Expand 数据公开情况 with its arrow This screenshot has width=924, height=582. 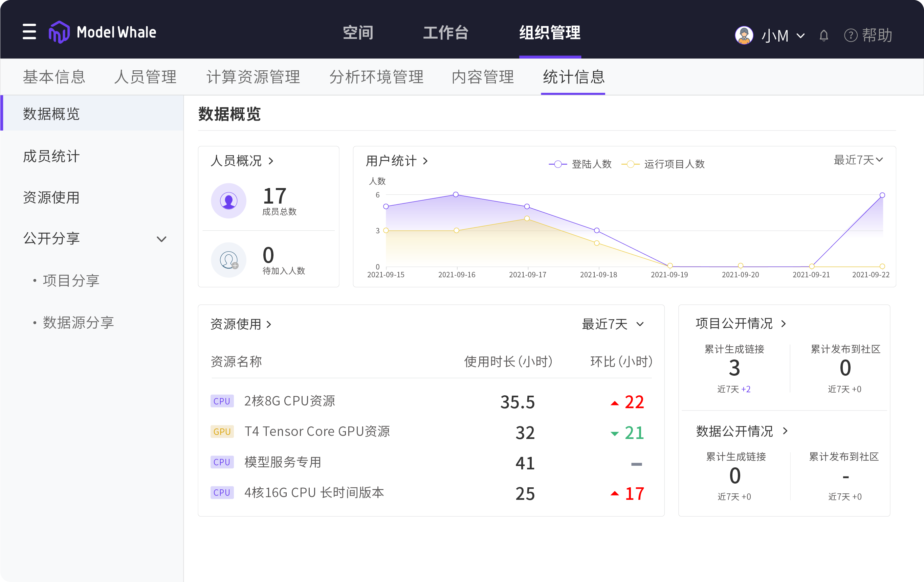tap(785, 431)
